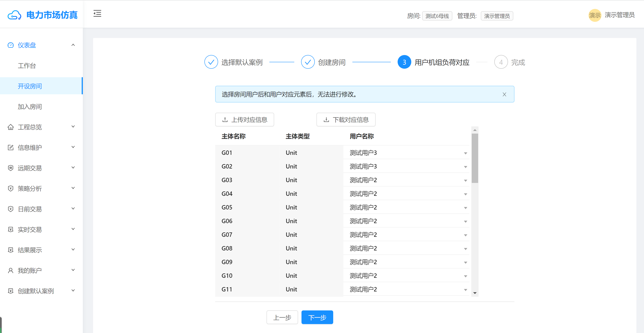644x333 pixels.
Task: Click the shield icon beside 远期交易
Action: tap(10, 168)
